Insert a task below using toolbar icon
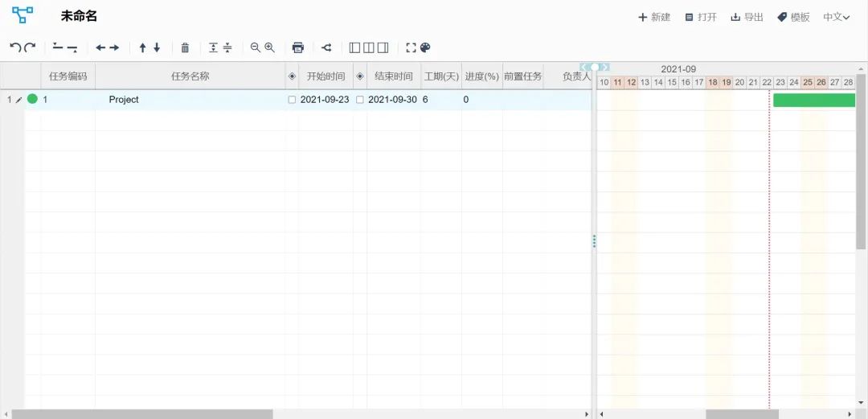The image size is (868, 419). click(x=72, y=48)
